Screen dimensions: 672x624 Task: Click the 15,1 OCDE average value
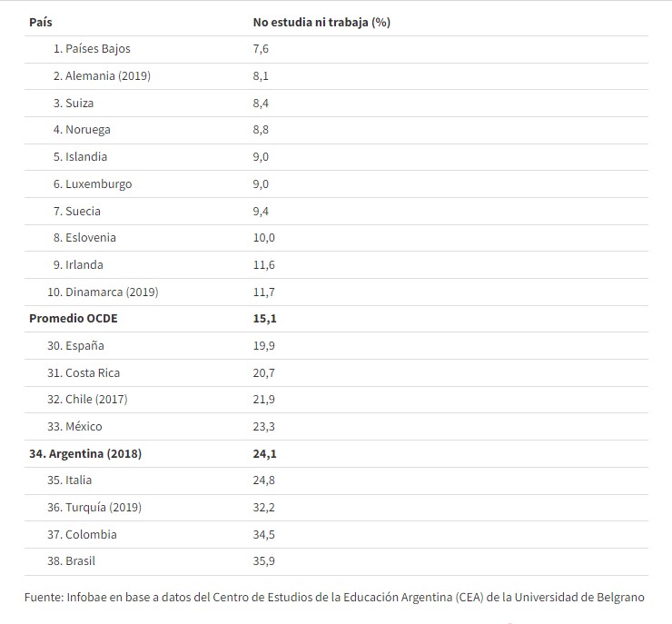pyautogui.click(x=264, y=319)
